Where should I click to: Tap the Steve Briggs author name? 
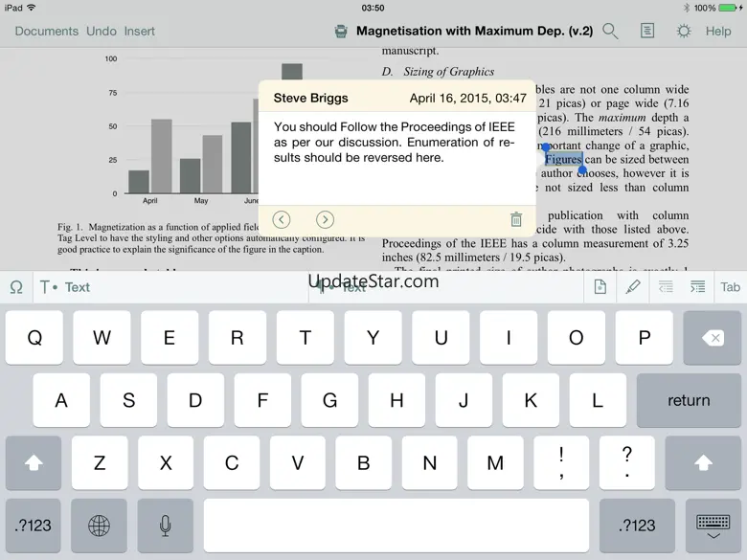[310, 98]
